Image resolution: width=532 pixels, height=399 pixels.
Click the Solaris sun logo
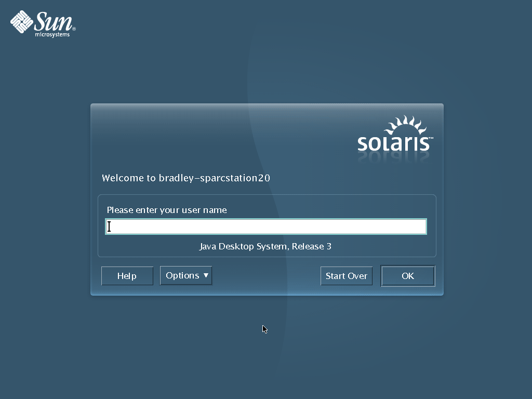[x=395, y=134]
